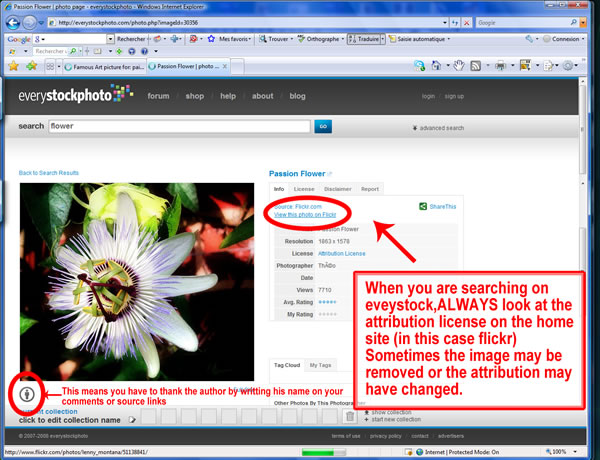Click the show collection link

[x=388, y=412]
